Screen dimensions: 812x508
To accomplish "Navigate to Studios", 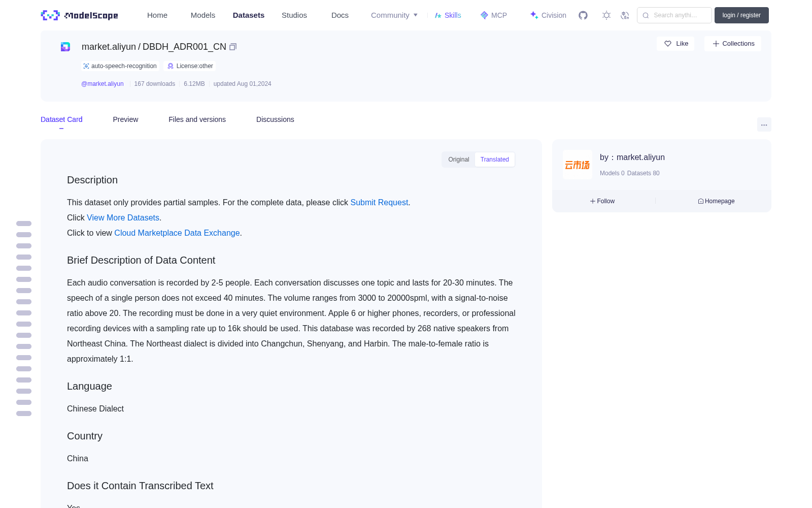I will tap(294, 15).
